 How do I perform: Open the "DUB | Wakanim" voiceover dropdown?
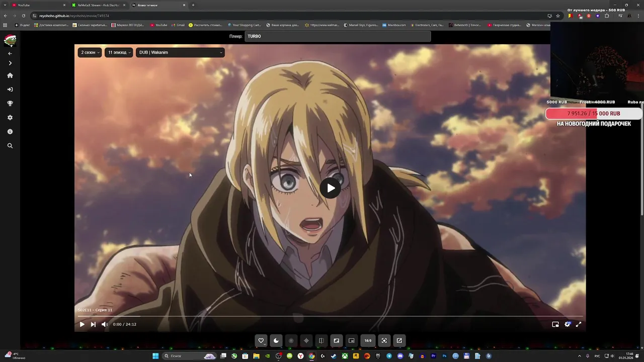tap(180, 52)
